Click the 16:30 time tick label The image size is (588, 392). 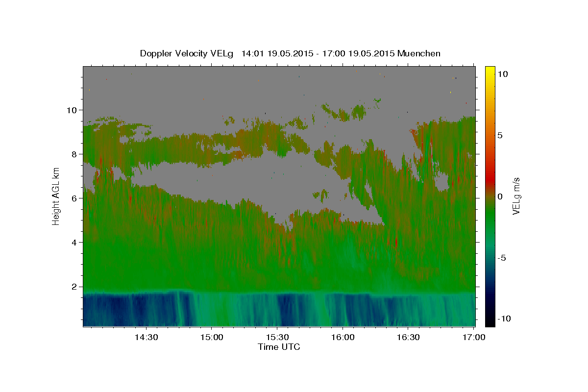(409, 337)
